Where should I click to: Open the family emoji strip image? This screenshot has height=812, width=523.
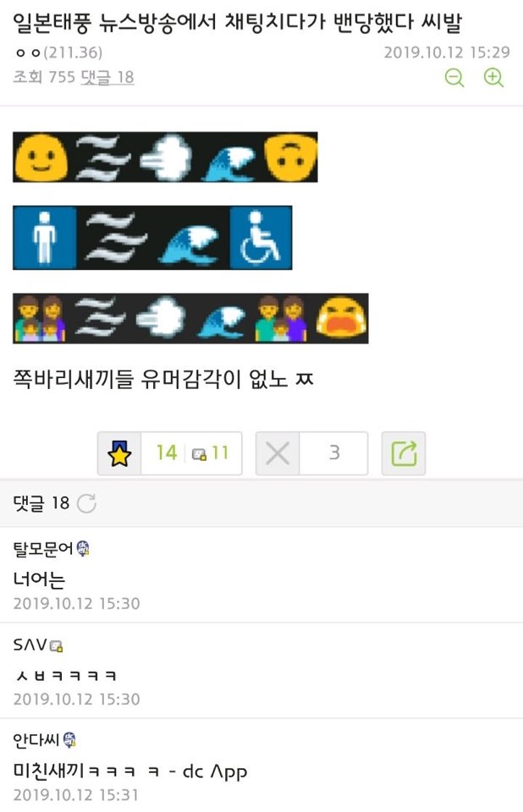[x=190, y=319]
